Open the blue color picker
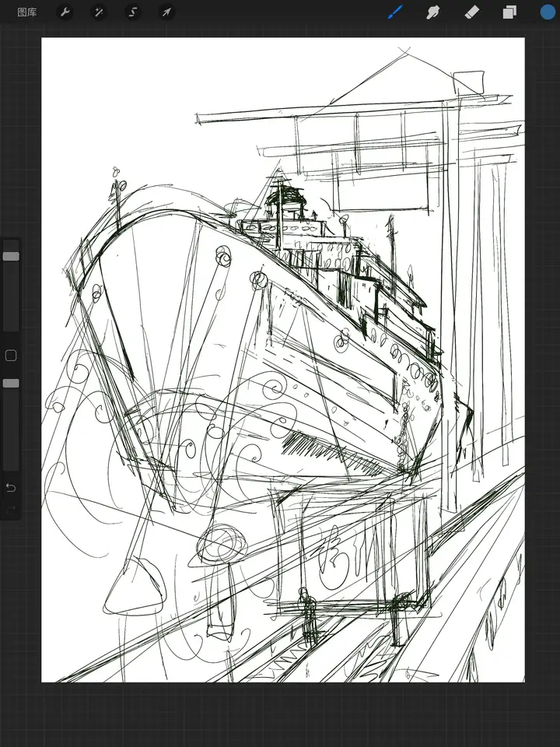 pos(548,12)
